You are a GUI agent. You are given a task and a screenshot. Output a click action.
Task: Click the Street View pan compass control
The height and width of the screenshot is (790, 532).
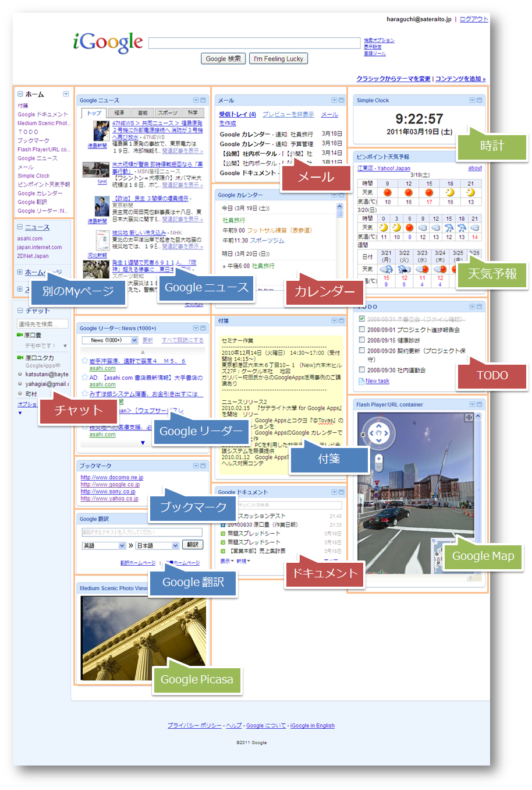click(378, 433)
